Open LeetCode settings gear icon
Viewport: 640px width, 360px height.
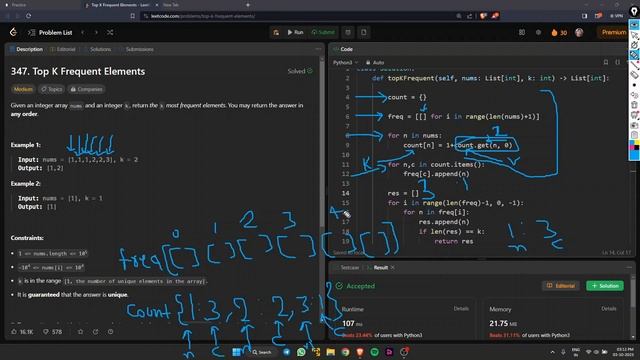[x=538, y=32]
